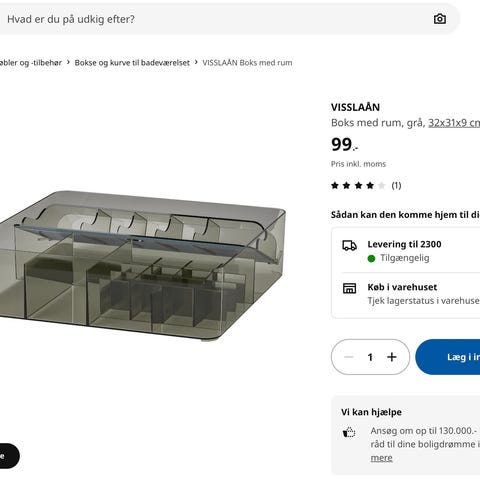This screenshot has height=480, width=480.
Task: Click the quantity field showing 1
Action: [370, 357]
